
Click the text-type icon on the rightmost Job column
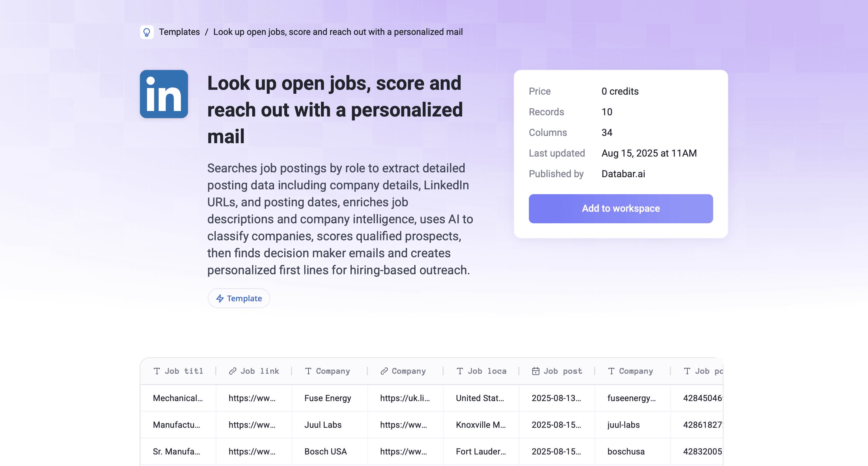click(687, 371)
